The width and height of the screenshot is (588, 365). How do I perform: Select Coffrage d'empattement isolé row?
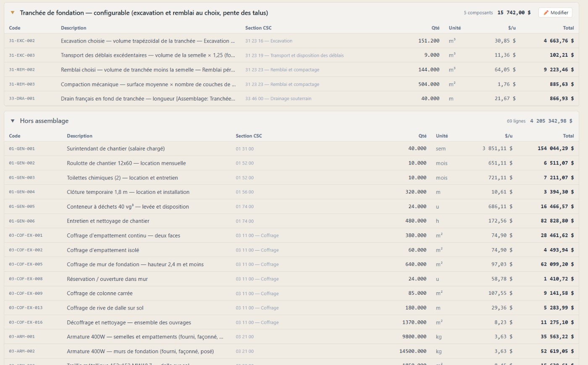[x=291, y=250]
